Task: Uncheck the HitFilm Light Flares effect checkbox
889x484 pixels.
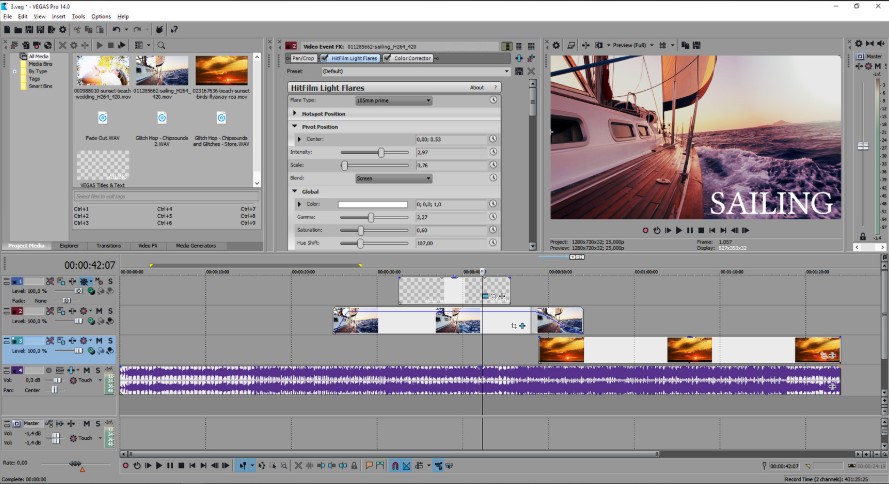Action: (324, 58)
